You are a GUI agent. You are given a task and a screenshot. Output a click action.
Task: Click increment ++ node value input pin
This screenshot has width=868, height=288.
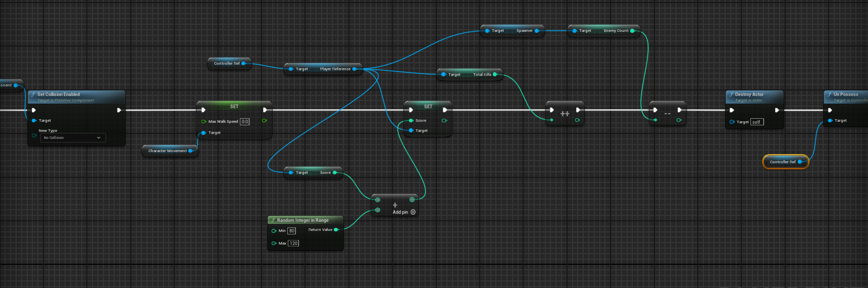(551, 120)
